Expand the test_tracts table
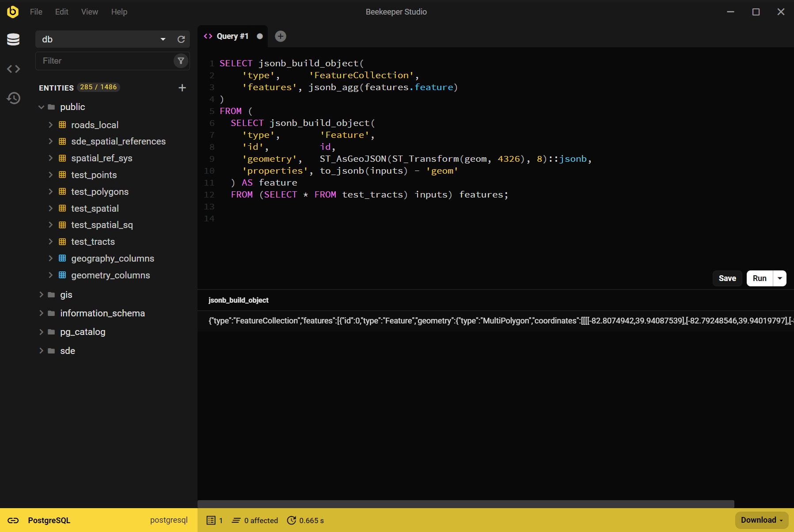 coord(50,242)
